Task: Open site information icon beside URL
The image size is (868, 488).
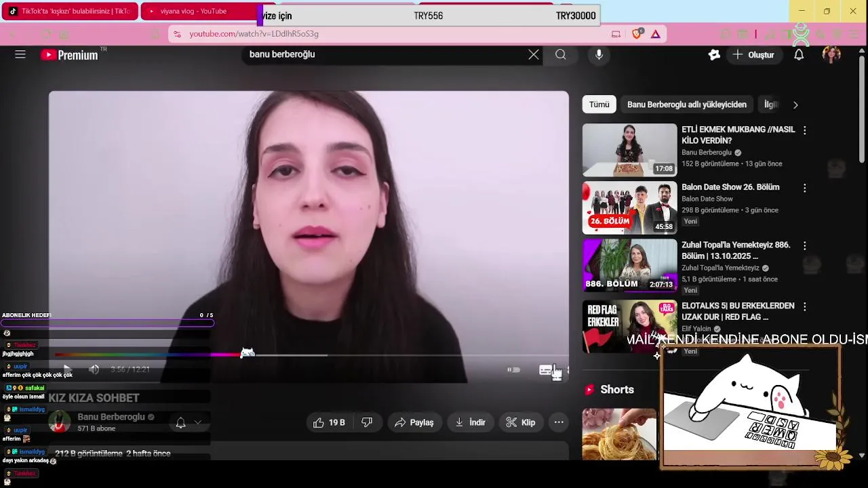Action: [177, 34]
